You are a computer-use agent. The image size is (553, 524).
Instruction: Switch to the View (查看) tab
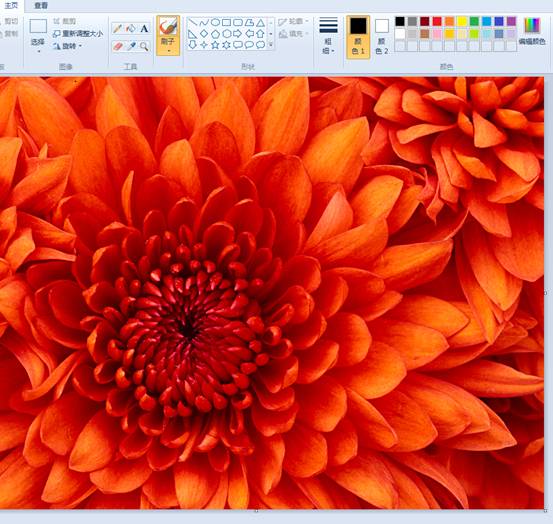click(41, 6)
